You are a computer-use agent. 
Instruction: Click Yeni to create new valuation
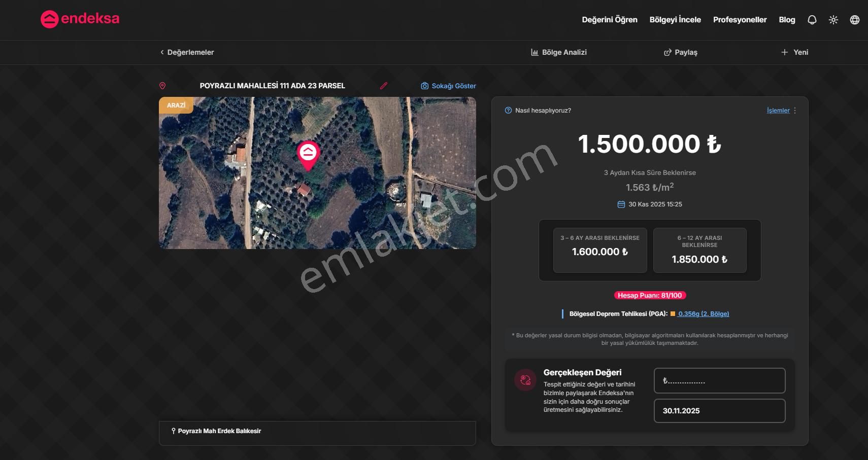[794, 52]
